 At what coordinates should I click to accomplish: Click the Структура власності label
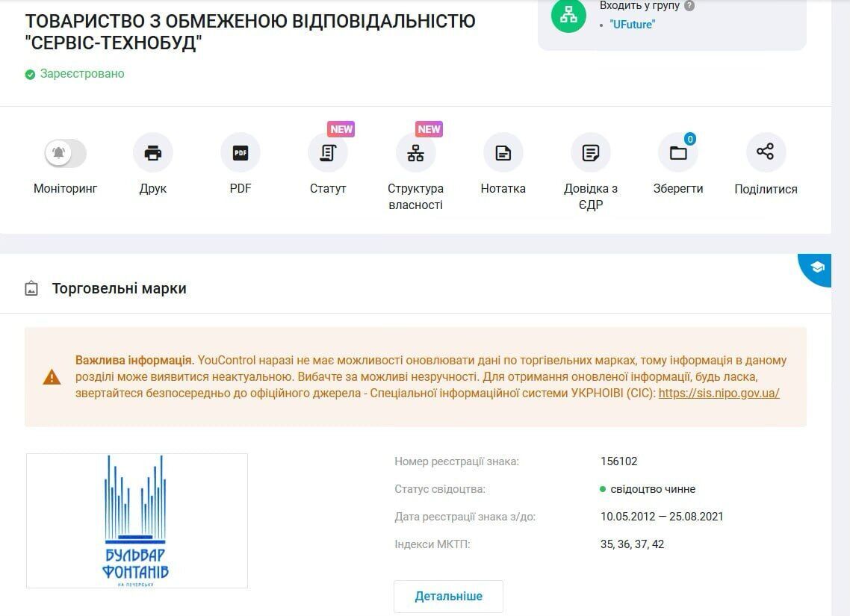[416, 196]
